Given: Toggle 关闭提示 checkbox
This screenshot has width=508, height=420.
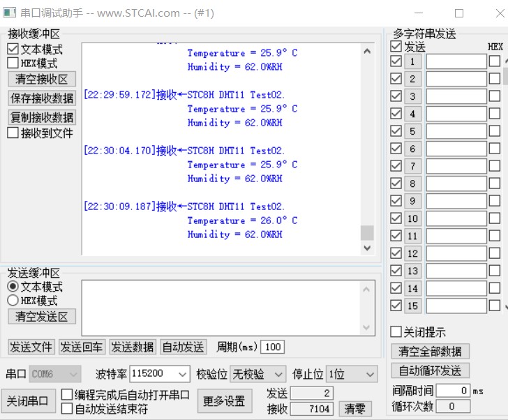Looking at the screenshot, I should pos(396,331).
